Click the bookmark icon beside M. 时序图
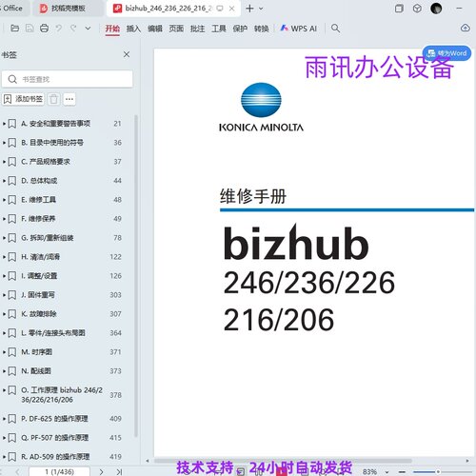The width and height of the screenshot is (476, 476). tap(12, 352)
